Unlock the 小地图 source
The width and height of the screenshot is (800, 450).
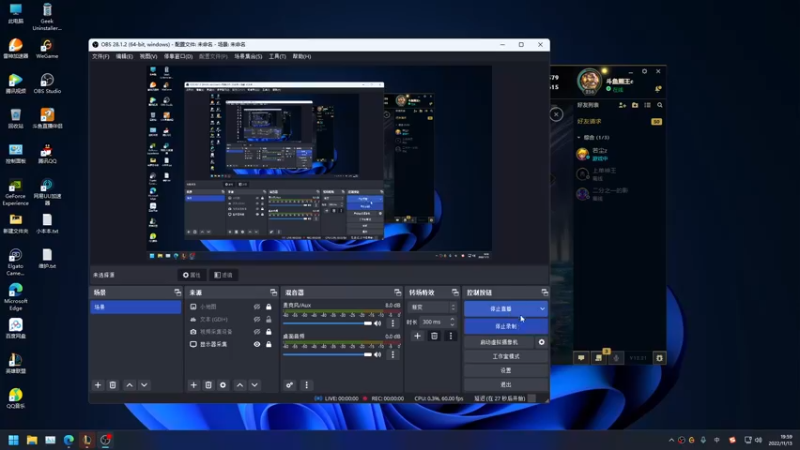pos(269,307)
